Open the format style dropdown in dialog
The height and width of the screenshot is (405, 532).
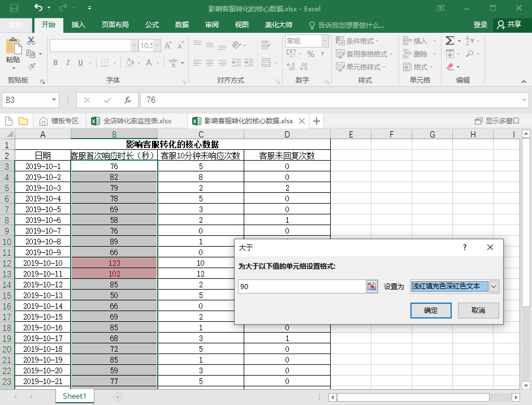tap(494, 287)
